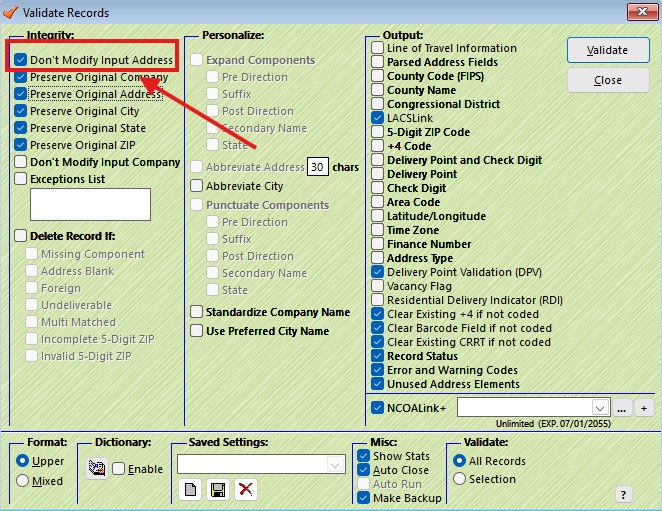This screenshot has width=662, height=511.
Task: Enable Vacancy Flag output
Action: tap(377, 285)
